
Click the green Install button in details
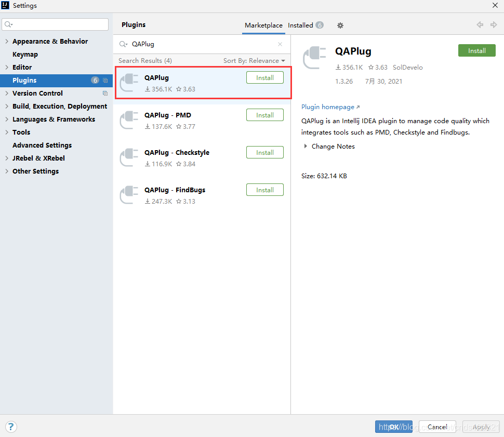tap(476, 50)
